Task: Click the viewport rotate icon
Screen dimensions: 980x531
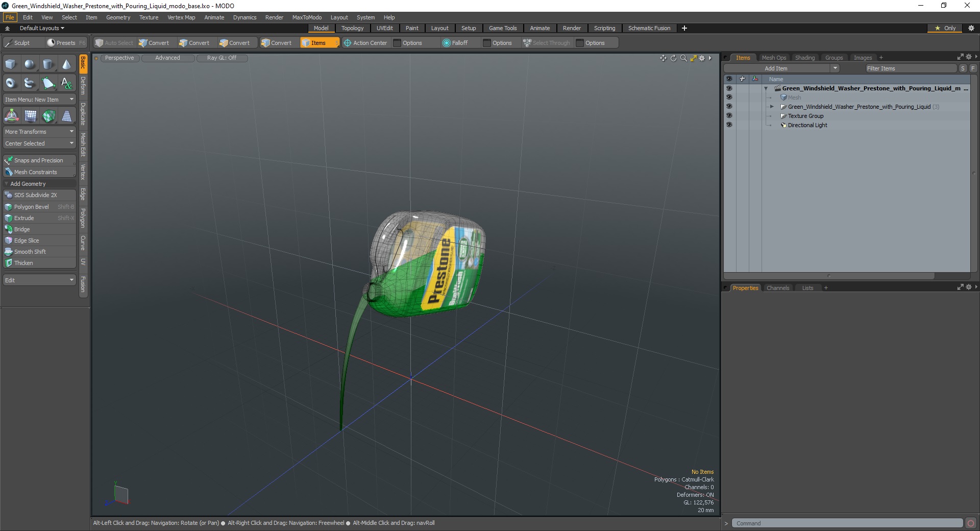Action: click(673, 58)
